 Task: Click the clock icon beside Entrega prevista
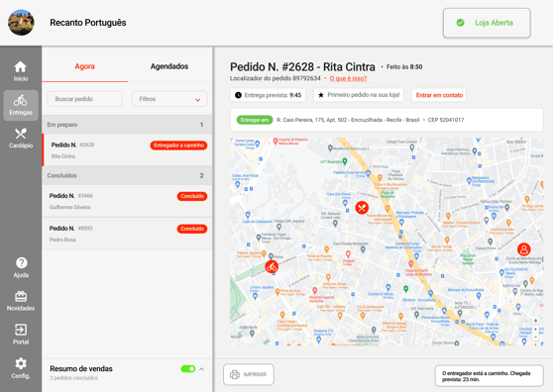238,95
